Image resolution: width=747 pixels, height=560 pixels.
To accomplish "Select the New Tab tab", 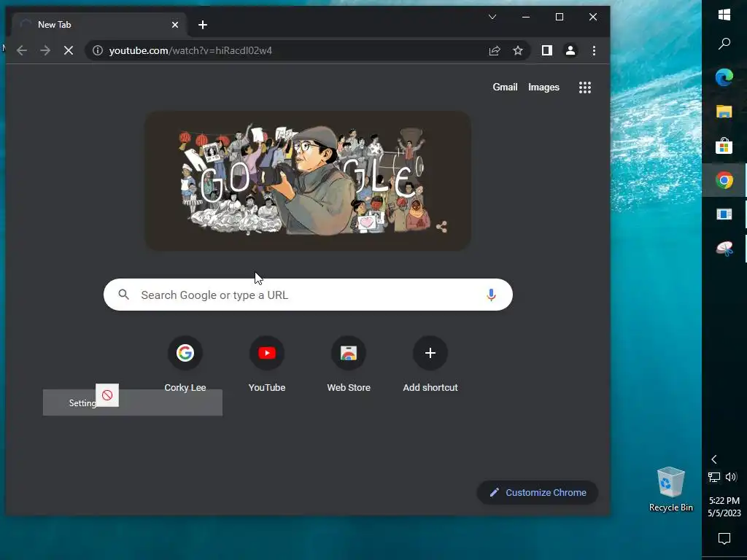I will pos(98,25).
